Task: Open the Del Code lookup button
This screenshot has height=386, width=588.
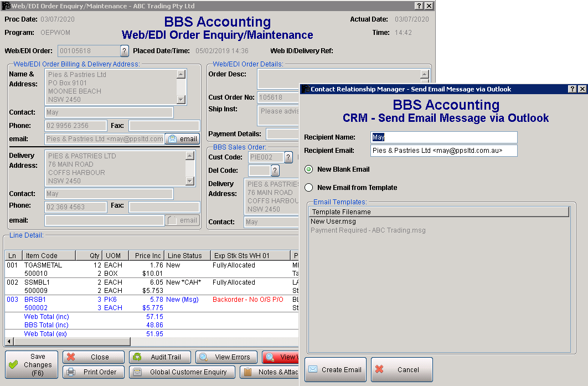Action: 275,171
